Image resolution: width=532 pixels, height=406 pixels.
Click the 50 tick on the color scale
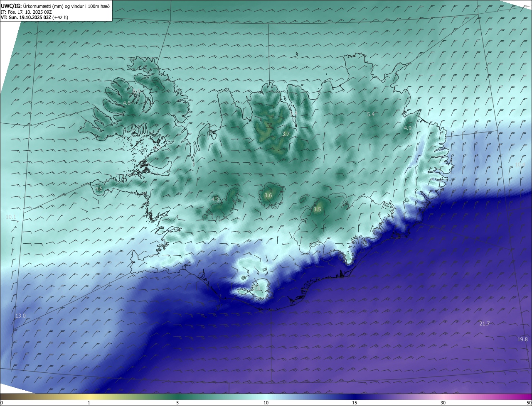(529, 403)
